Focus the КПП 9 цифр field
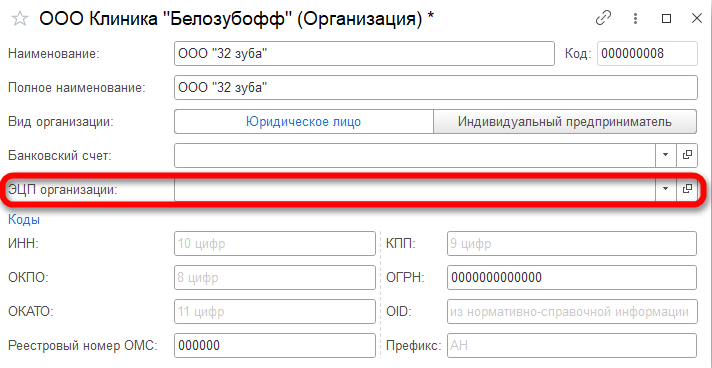Image resolution: width=712 pixels, height=368 pixels. (572, 244)
